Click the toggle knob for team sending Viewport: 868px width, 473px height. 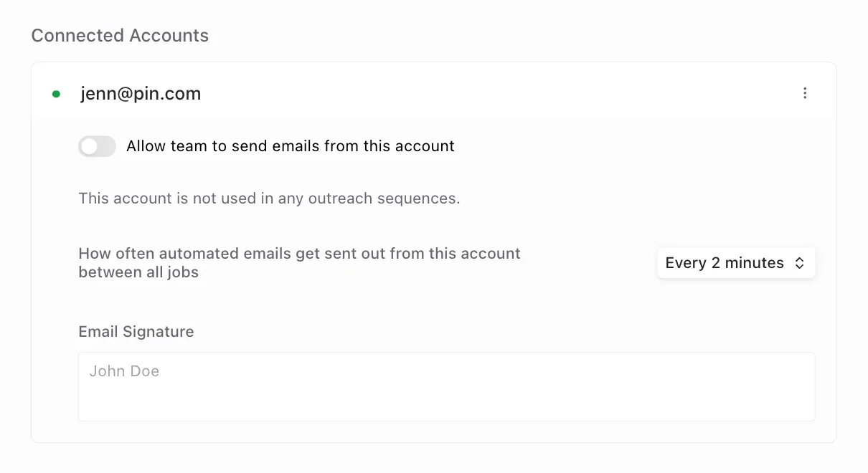coord(89,146)
